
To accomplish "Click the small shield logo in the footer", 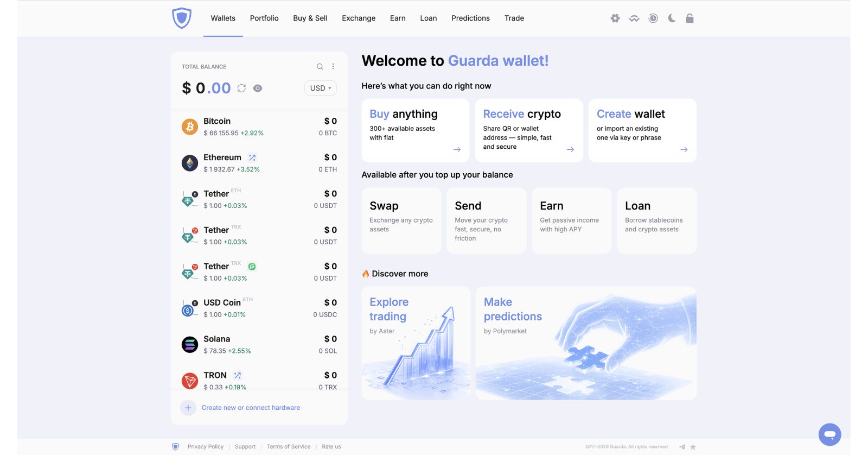I will click(175, 447).
